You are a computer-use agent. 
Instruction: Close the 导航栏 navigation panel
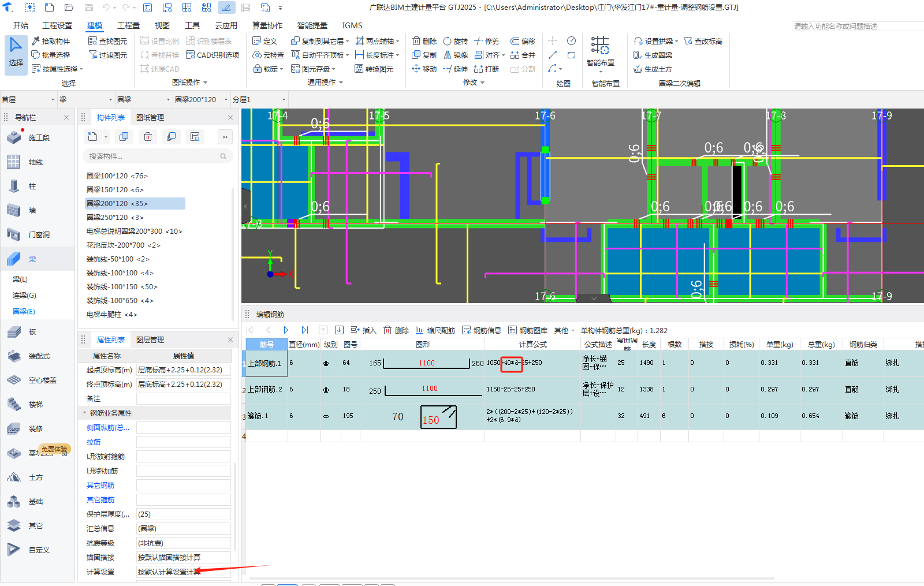point(66,117)
